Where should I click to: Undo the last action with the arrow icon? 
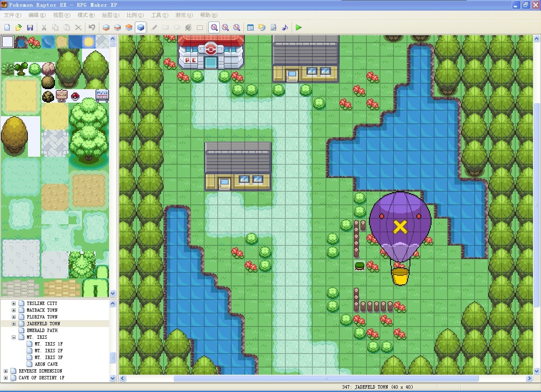pyautogui.click(x=92, y=27)
